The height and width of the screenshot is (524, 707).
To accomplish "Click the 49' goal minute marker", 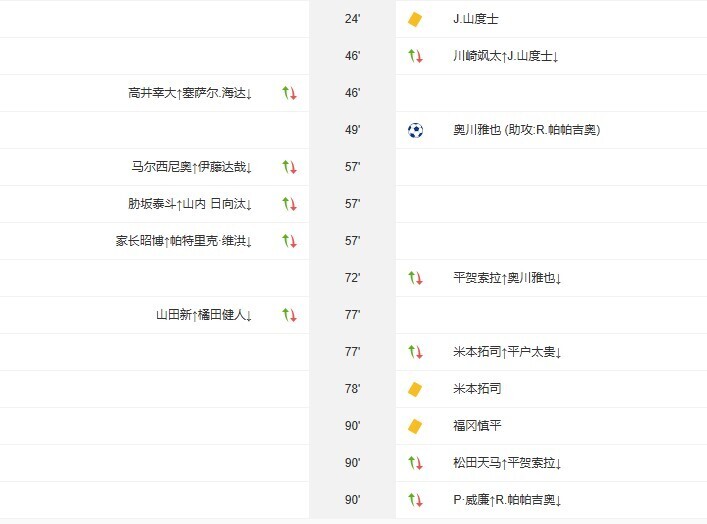I will pyautogui.click(x=352, y=130).
